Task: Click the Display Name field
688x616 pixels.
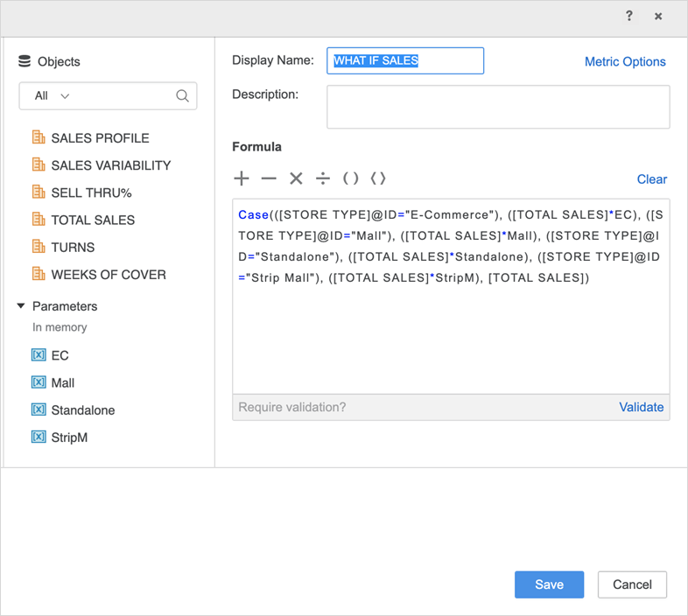Action: tap(405, 60)
